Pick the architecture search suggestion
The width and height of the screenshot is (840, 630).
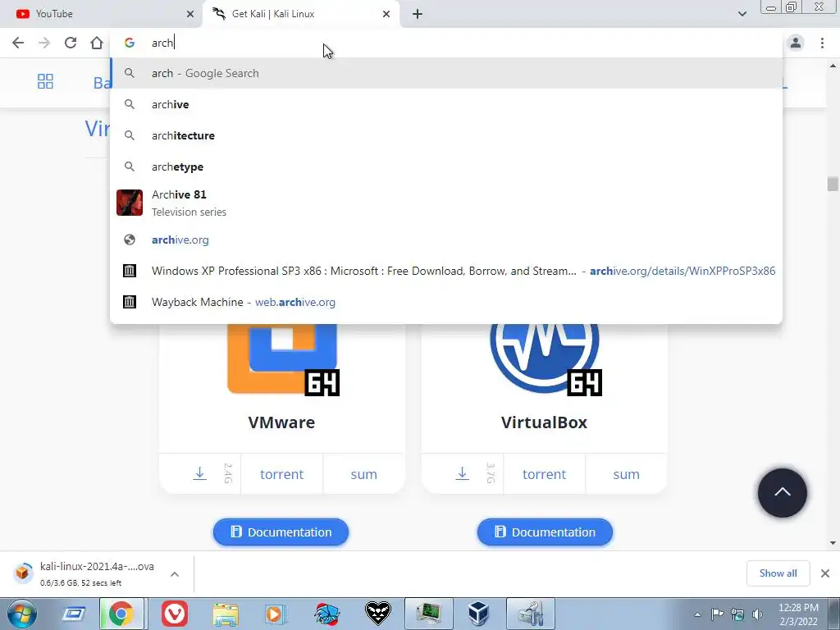pos(446,135)
